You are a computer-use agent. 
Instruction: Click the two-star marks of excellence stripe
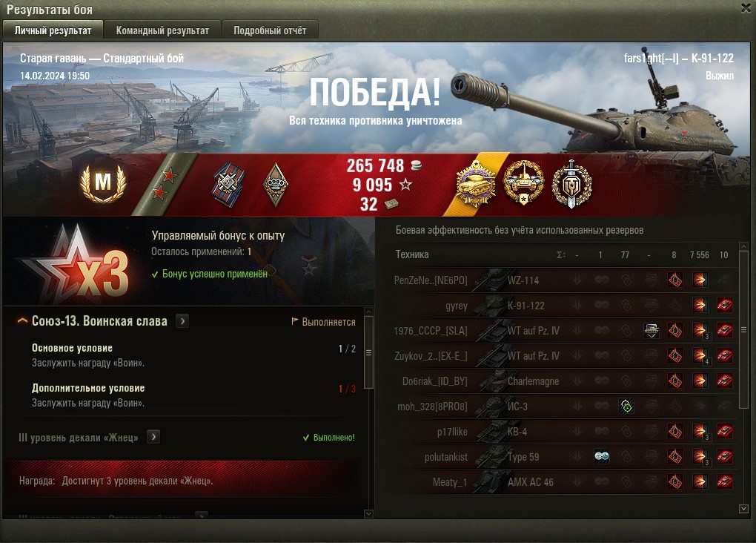(x=164, y=185)
